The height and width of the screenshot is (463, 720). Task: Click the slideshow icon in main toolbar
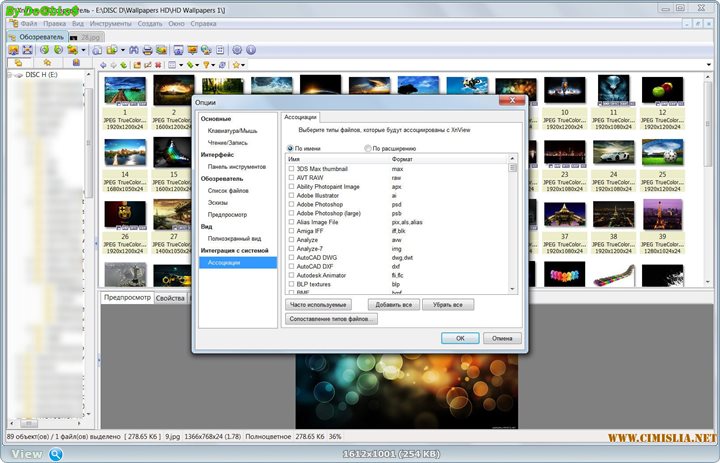point(192,49)
